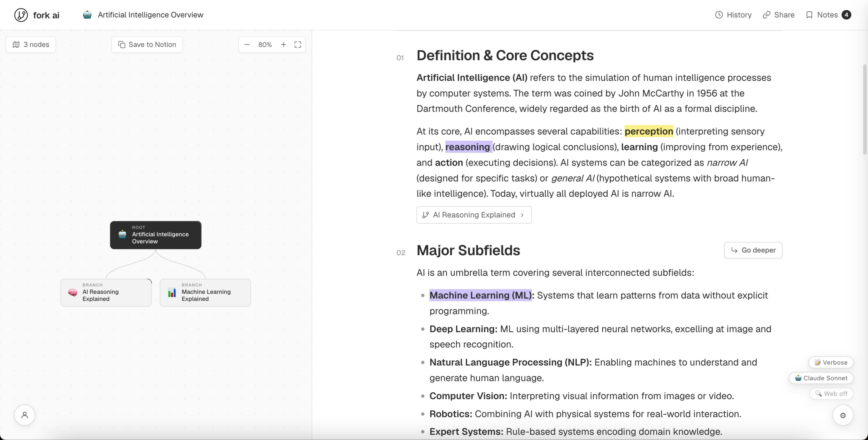868x440 pixels.
Task: Open the Claude Sonnet model selector
Action: [821, 378]
